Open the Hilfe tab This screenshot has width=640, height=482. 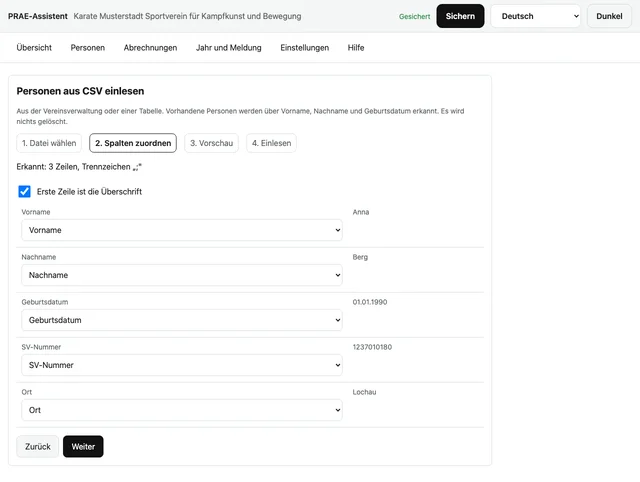click(x=356, y=48)
